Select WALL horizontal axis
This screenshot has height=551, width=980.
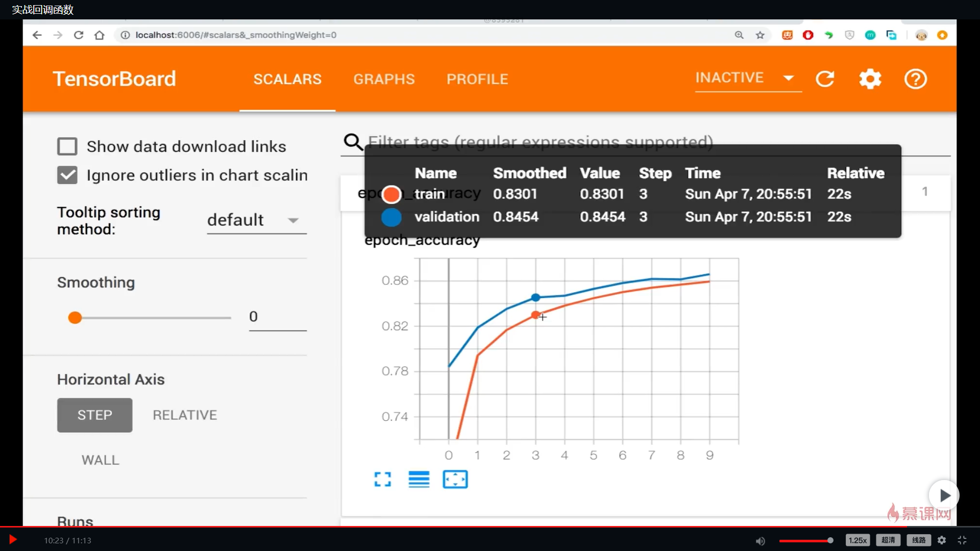(x=101, y=460)
